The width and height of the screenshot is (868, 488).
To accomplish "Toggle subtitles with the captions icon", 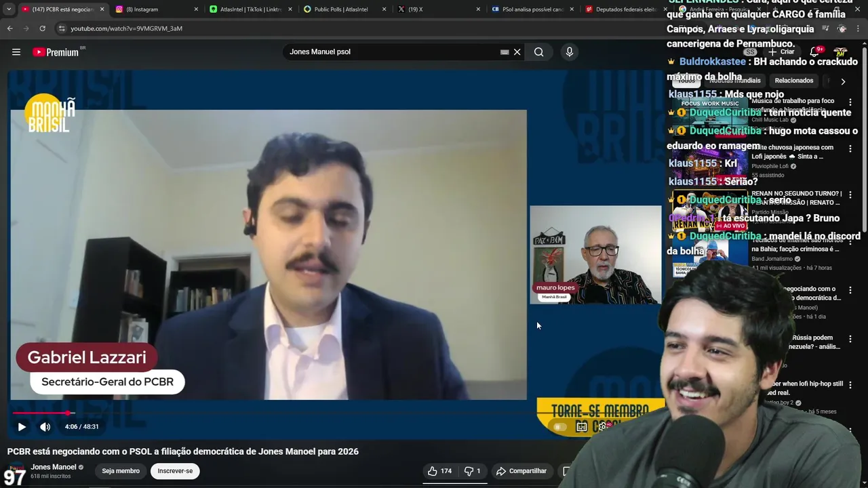I will (x=582, y=427).
